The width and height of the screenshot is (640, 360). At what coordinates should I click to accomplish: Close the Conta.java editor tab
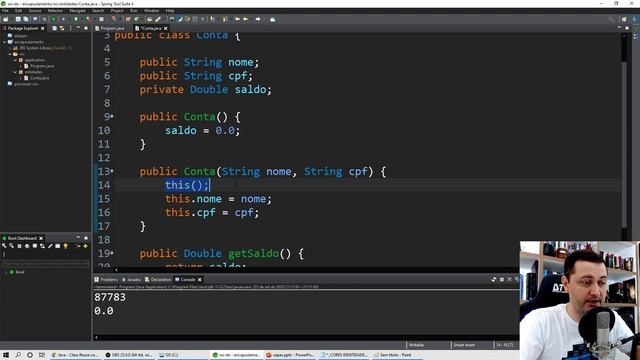point(165,28)
